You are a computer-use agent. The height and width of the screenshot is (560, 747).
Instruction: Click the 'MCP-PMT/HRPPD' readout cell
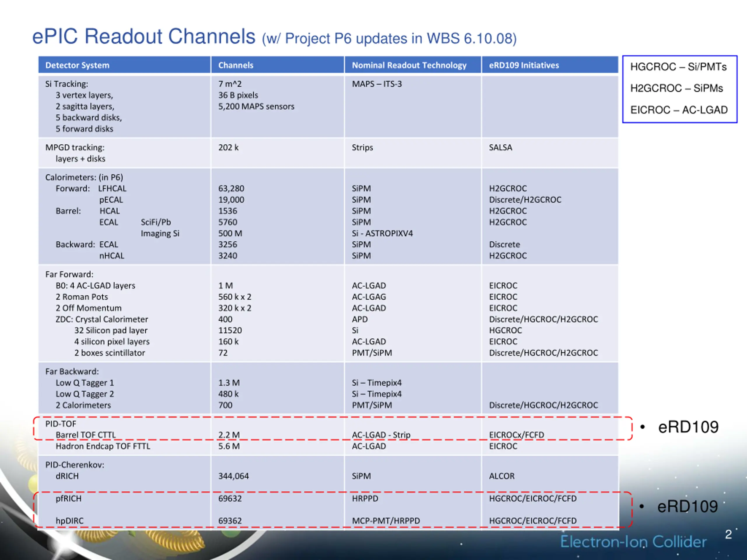tap(386, 521)
